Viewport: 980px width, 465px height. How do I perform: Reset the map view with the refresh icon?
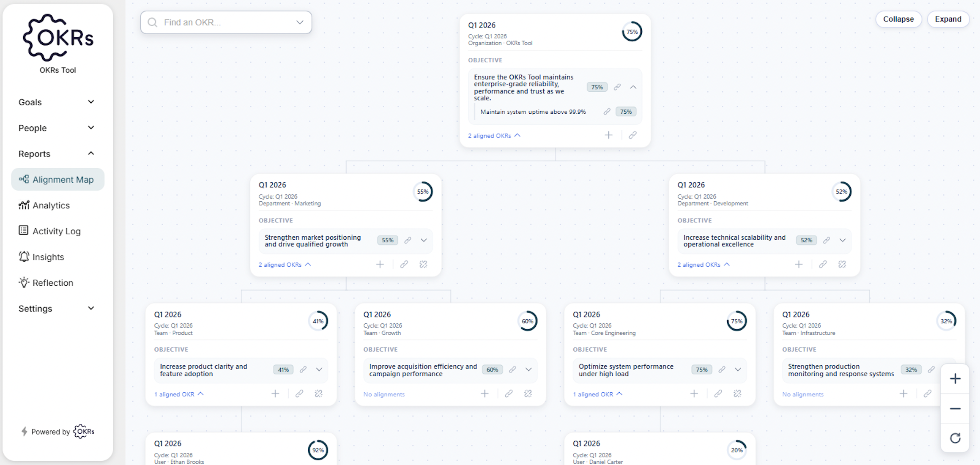point(955,438)
